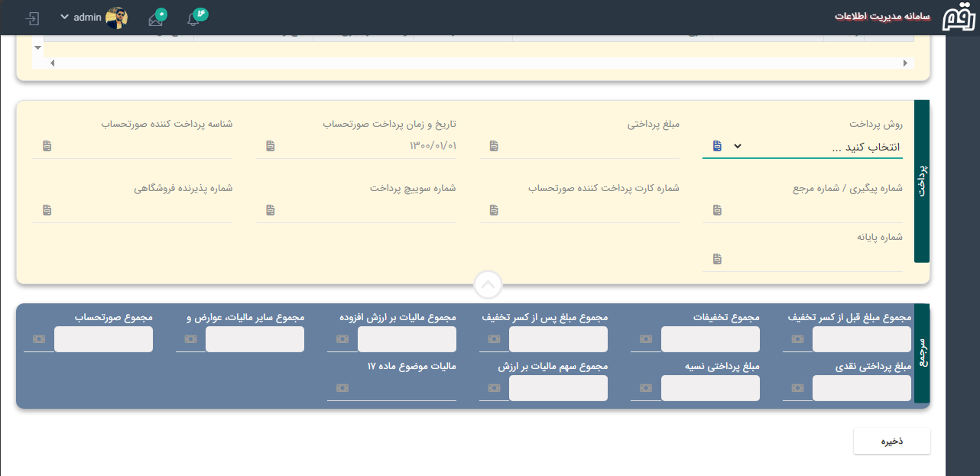This screenshot has width=980, height=476.
Task: Click banknote icon beside مجموع صورتحساب
Action: pyautogui.click(x=39, y=338)
